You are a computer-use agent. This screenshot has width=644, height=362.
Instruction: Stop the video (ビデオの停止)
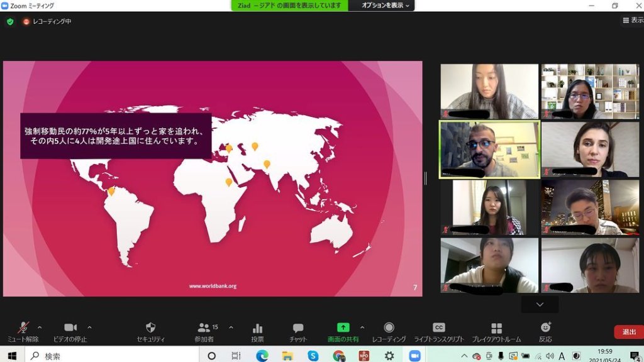[x=70, y=328]
